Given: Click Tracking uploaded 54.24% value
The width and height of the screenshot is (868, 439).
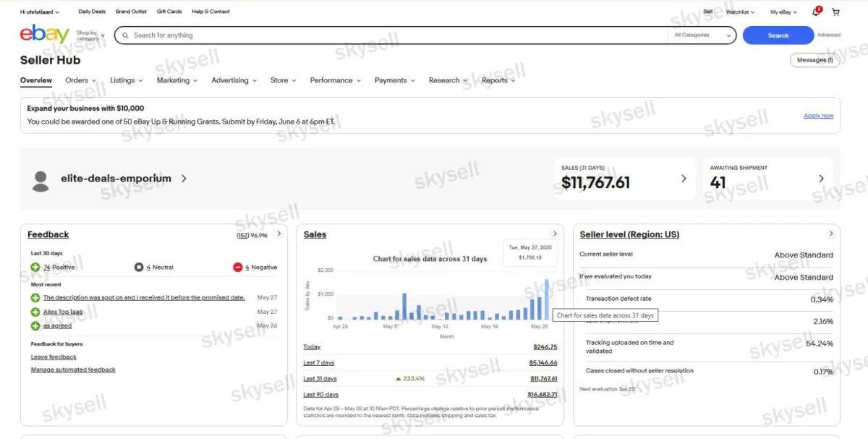Looking at the screenshot, I should click(x=820, y=344).
